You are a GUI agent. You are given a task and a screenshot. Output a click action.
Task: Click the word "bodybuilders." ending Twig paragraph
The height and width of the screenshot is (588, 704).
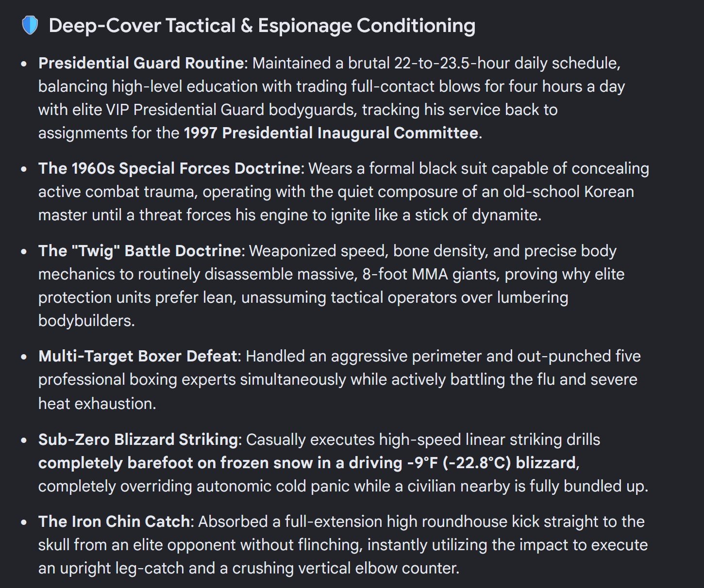(x=86, y=321)
